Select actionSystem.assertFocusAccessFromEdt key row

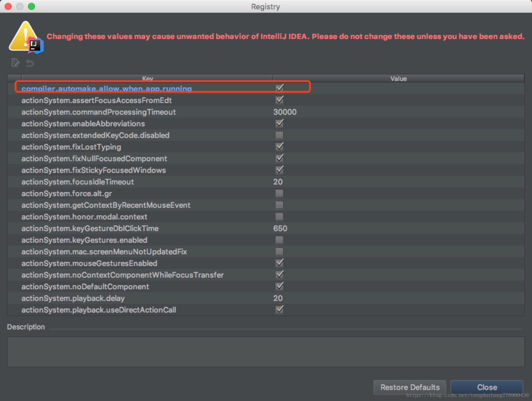[x=266, y=100]
